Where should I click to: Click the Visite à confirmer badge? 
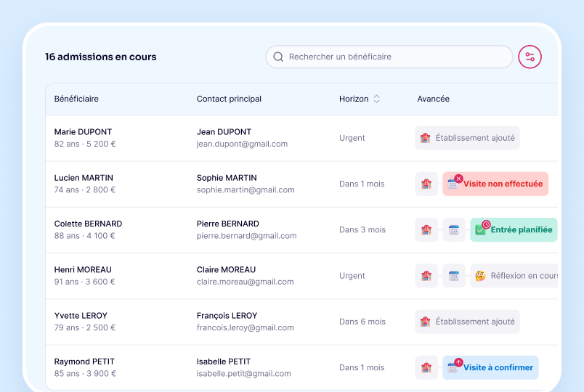coord(490,368)
